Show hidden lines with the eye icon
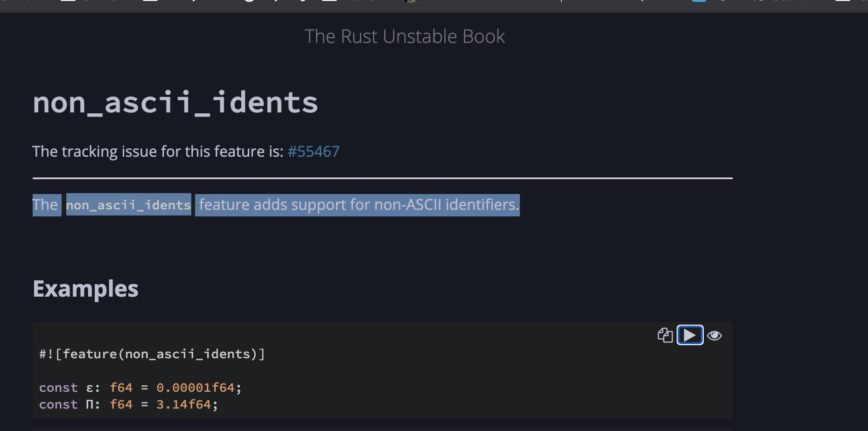This screenshot has height=431, width=868. coord(714,335)
